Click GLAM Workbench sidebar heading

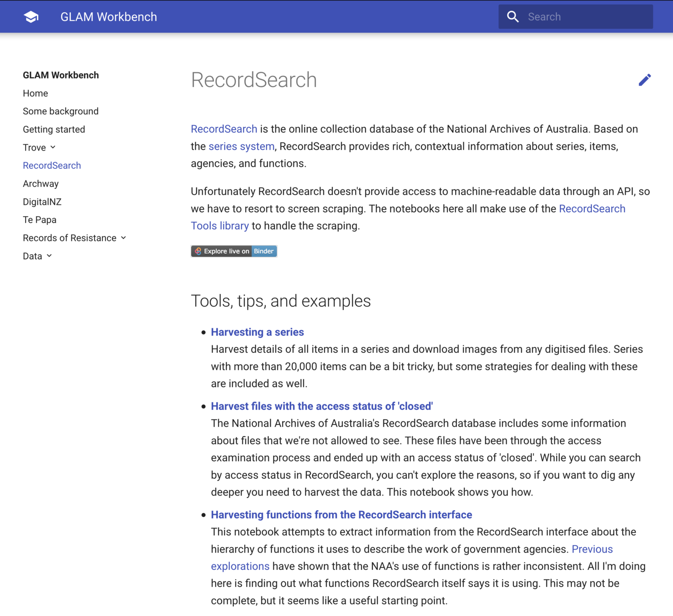point(61,75)
